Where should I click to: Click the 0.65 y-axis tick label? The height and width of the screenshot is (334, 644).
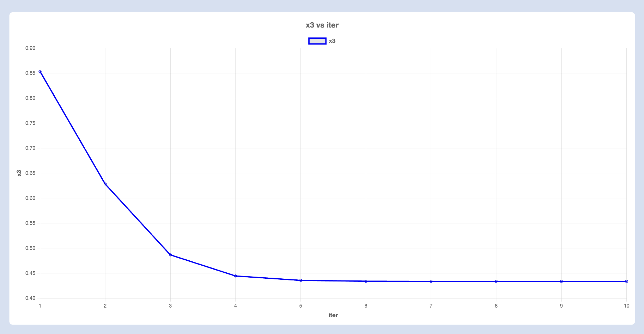(x=30, y=173)
